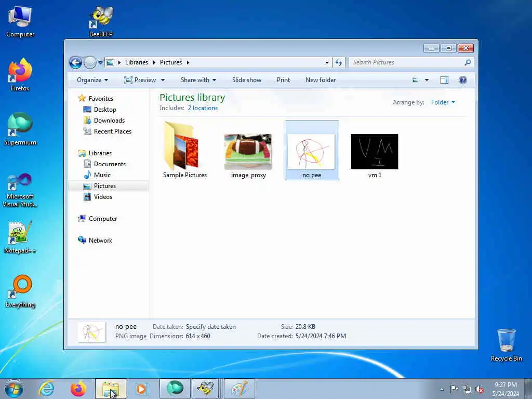Open Action Center flag icon
The height and width of the screenshot is (399, 532).
tap(454, 389)
